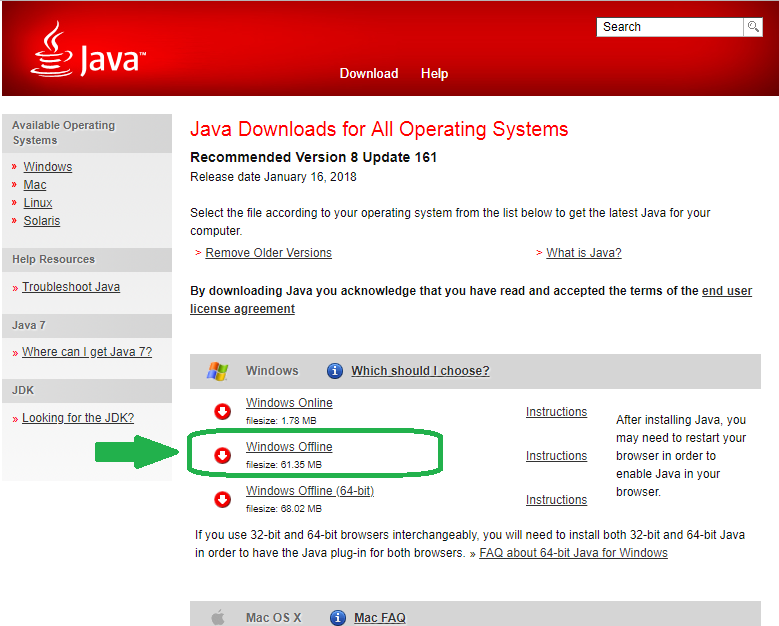Click the Java logo in header
Image resolution: width=779 pixels, height=626 pixels.
[x=88, y=50]
